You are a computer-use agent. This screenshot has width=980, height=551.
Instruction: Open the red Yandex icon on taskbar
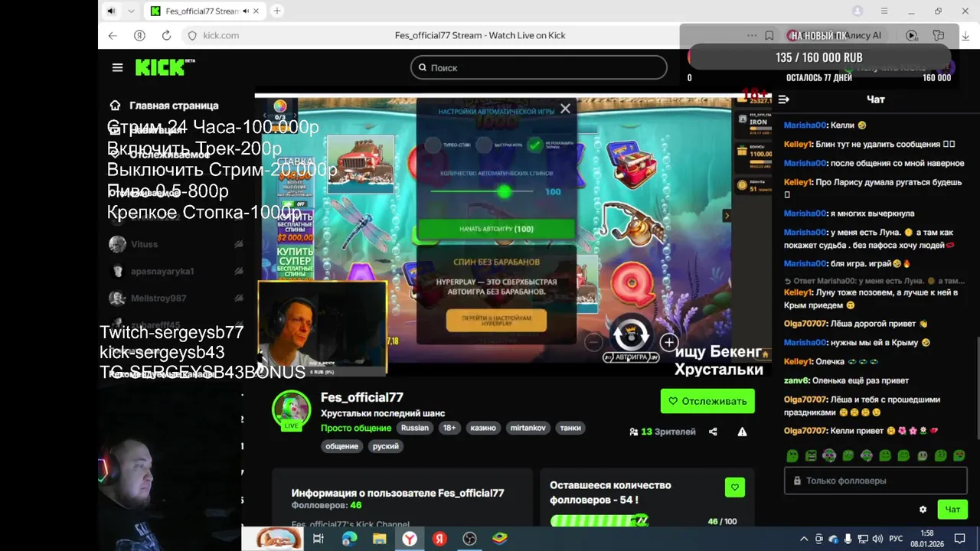click(439, 539)
